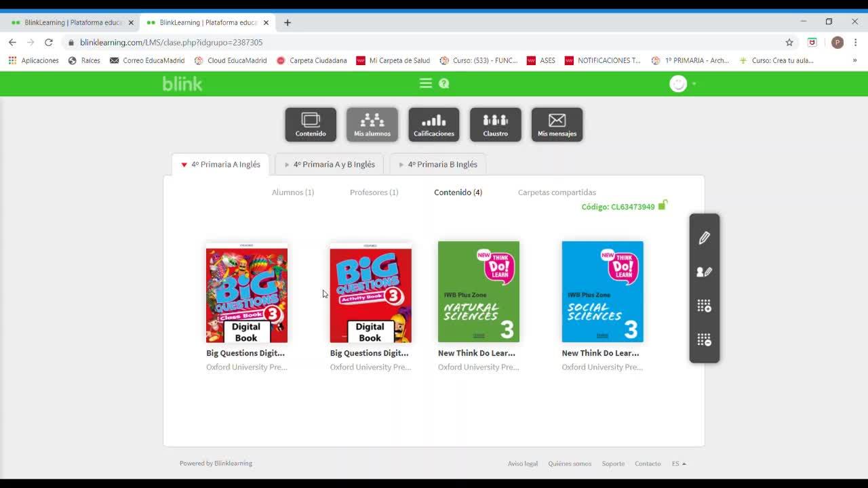Reload the page
The height and width of the screenshot is (488, 868).
tap(49, 42)
